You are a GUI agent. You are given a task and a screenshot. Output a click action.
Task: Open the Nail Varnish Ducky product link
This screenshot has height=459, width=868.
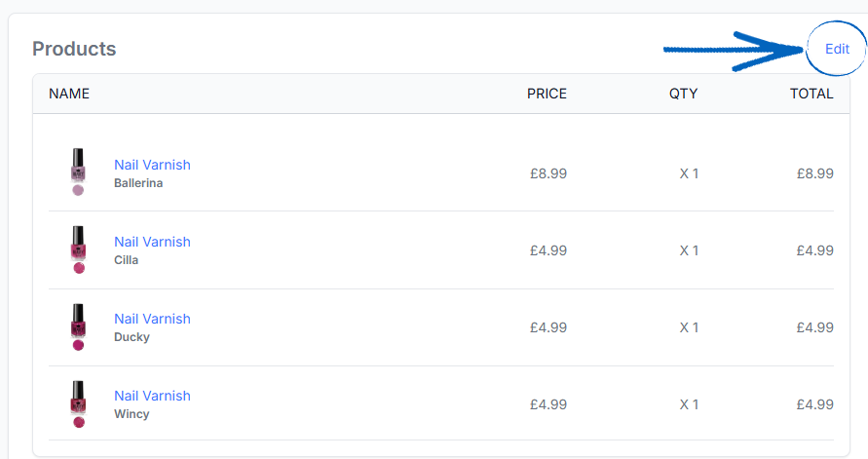tap(152, 319)
